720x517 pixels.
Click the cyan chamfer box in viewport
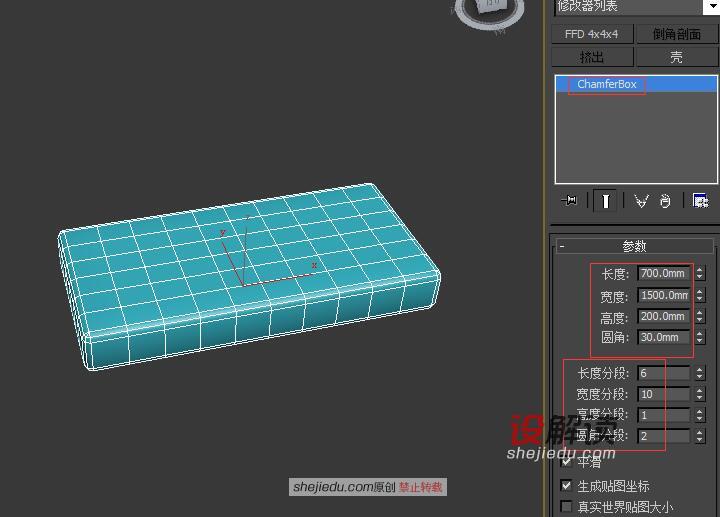coord(248,275)
